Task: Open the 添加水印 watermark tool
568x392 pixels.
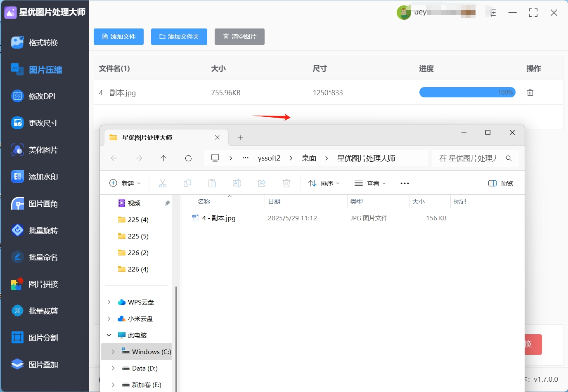Action: coord(35,177)
